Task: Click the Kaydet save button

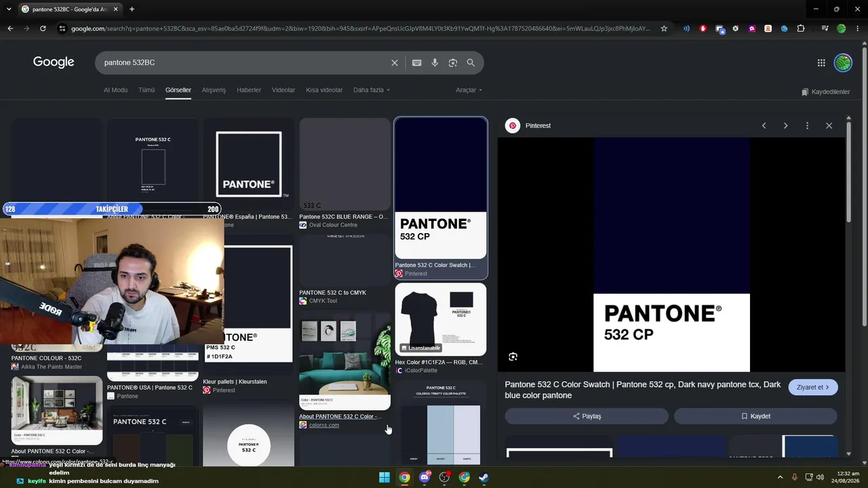Action: point(755,416)
